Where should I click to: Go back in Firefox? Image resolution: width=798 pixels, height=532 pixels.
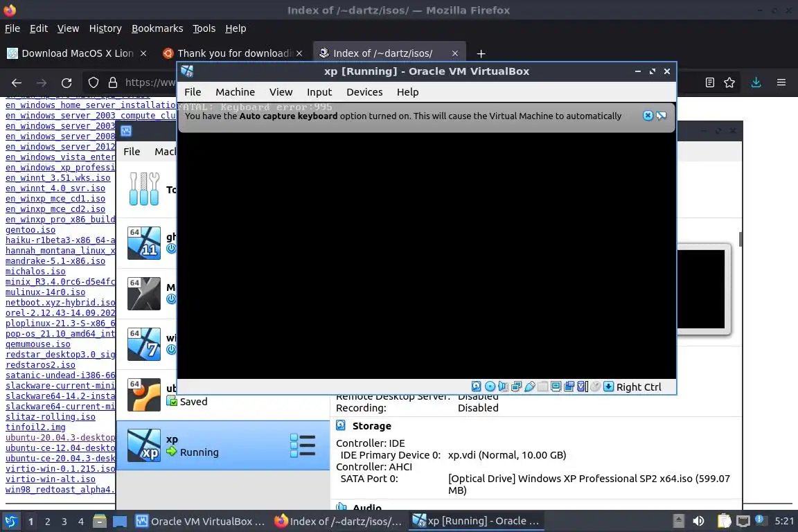tap(17, 82)
